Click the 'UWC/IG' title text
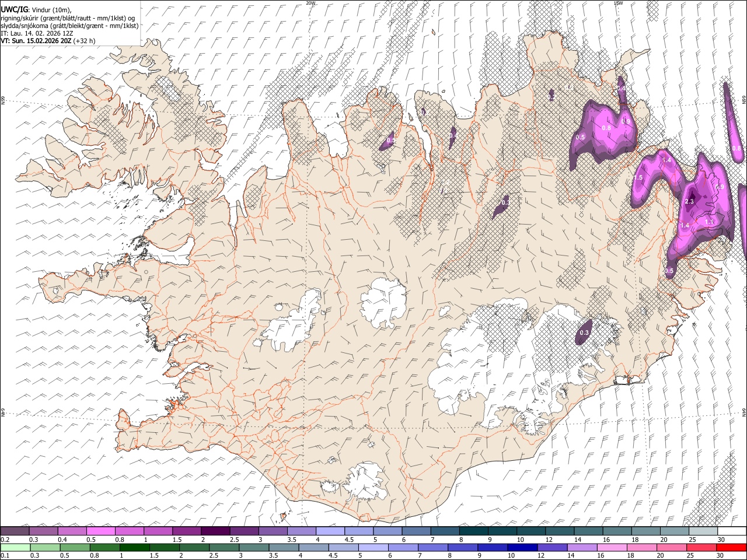 pos(13,9)
